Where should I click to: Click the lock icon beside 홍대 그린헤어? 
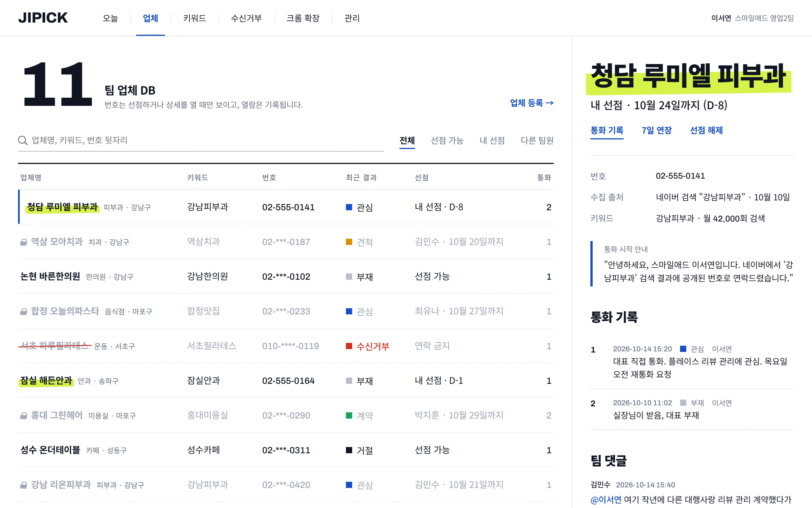click(23, 416)
